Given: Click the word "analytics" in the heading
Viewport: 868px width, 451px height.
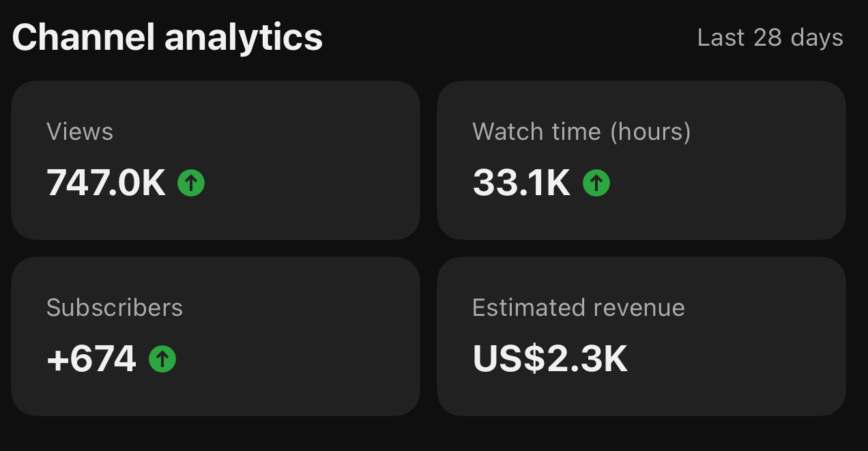Looking at the screenshot, I should (x=244, y=38).
